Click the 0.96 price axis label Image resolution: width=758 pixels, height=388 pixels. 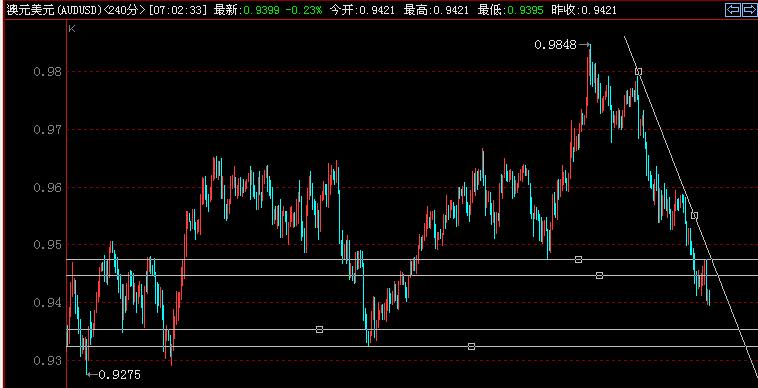[47, 187]
